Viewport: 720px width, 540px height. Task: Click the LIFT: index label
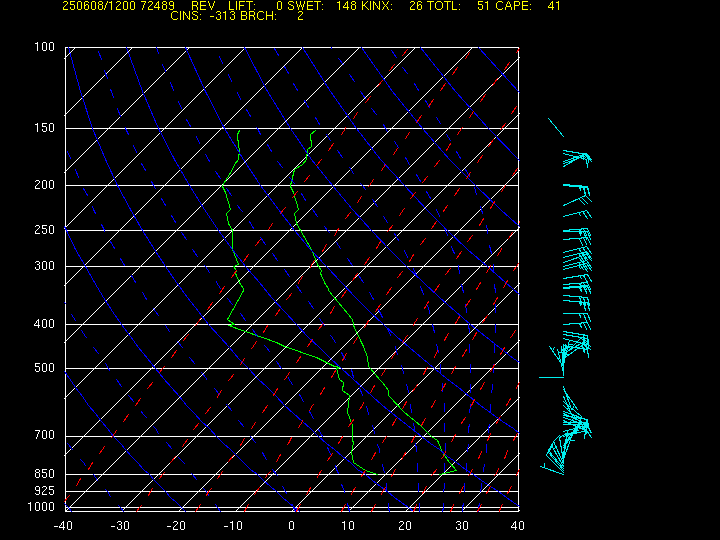pos(242,6)
